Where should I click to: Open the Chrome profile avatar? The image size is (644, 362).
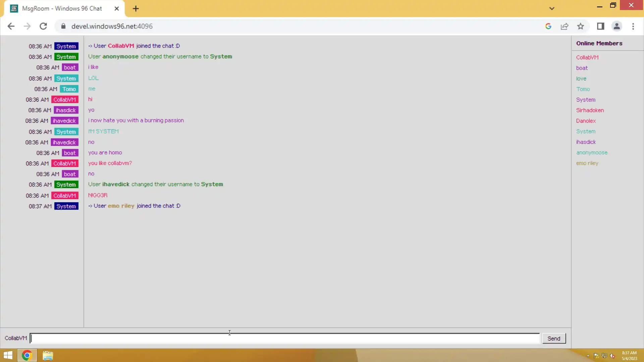[616, 26]
